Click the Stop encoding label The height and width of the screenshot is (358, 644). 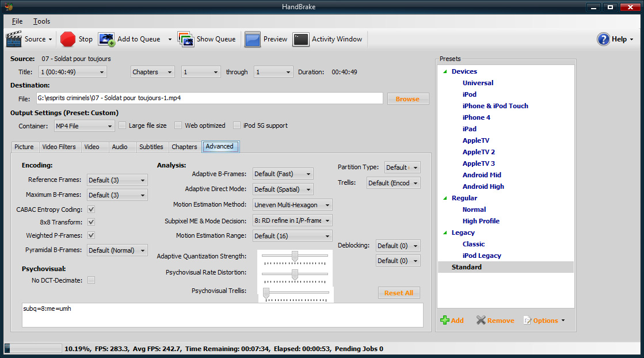click(x=85, y=39)
